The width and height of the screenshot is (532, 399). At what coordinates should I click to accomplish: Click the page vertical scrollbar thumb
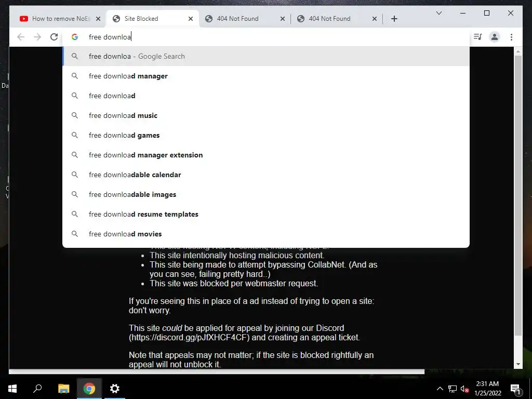point(518,196)
